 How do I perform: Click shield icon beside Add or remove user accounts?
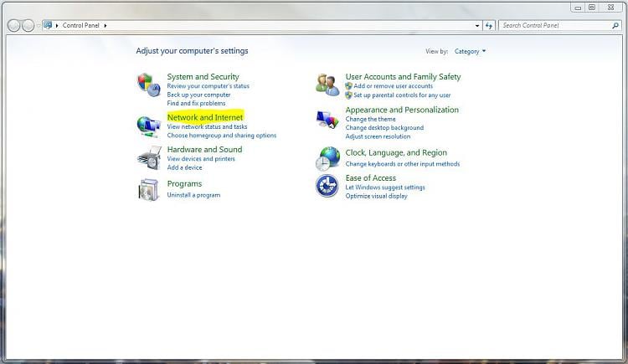pyautogui.click(x=349, y=85)
